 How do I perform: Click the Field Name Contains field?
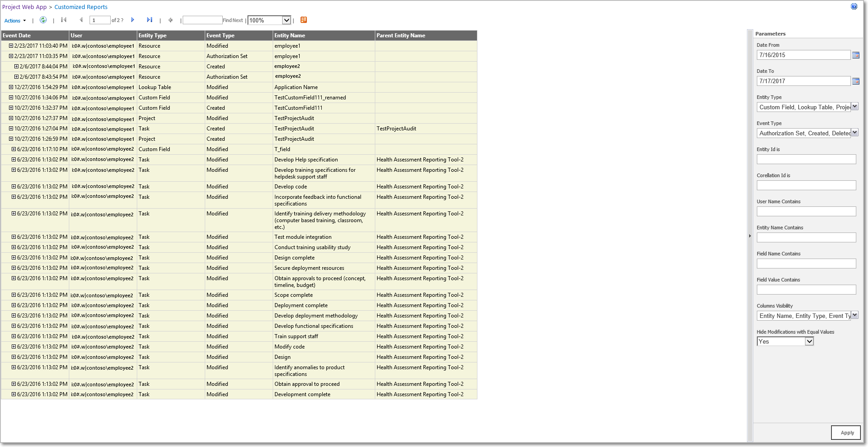point(806,264)
